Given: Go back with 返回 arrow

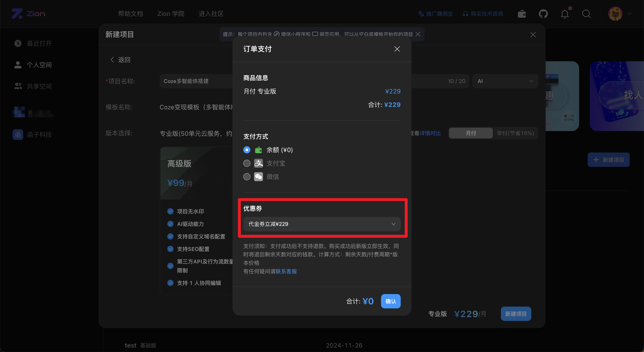Looking at the screenshot, I should [120, 60].
